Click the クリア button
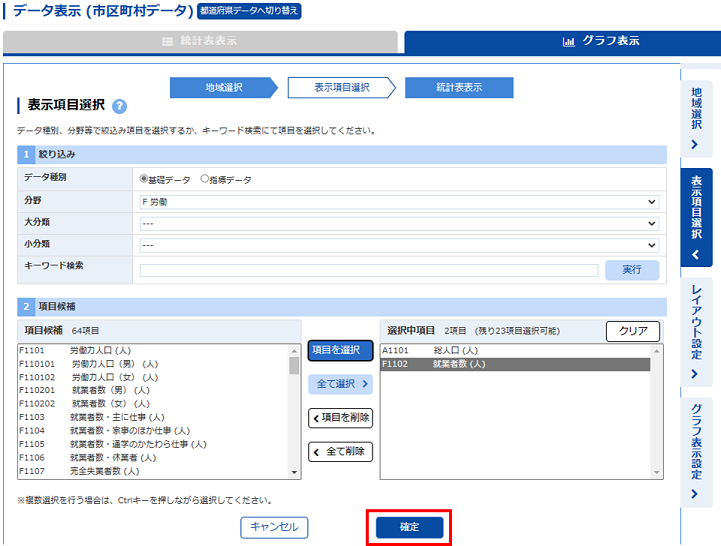Viewport: 721px width, 546px height. tap(633, 331)
